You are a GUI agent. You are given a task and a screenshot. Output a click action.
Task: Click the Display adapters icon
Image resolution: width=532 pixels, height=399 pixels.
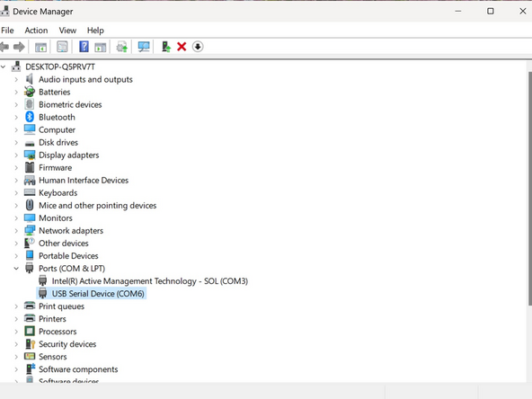[30, 155]
